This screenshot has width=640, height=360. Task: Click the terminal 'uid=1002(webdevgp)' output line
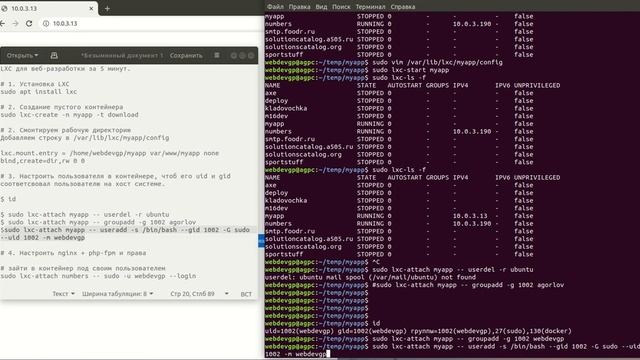(x=418, y=331)
